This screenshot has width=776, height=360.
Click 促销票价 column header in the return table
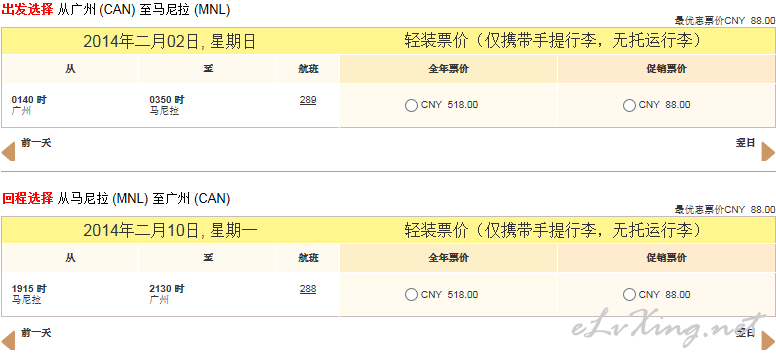pyautogui.click(x=666, y=258)
